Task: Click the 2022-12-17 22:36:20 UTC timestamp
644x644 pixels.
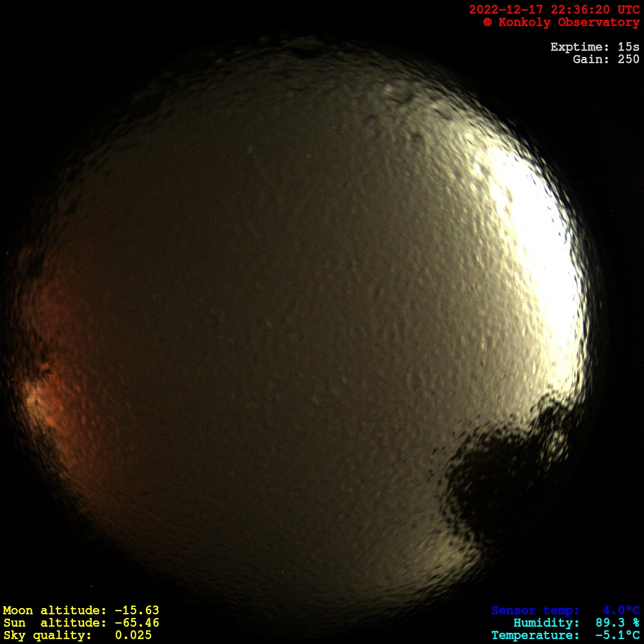Action: pos(554,10)
